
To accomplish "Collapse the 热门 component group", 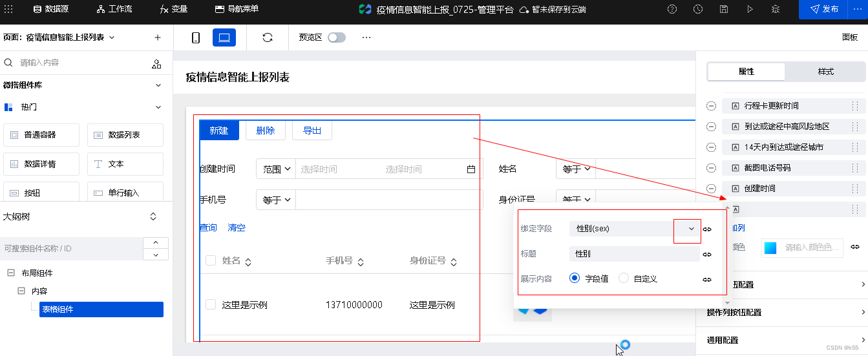I will pyautogui.click(x=158, y=107).
